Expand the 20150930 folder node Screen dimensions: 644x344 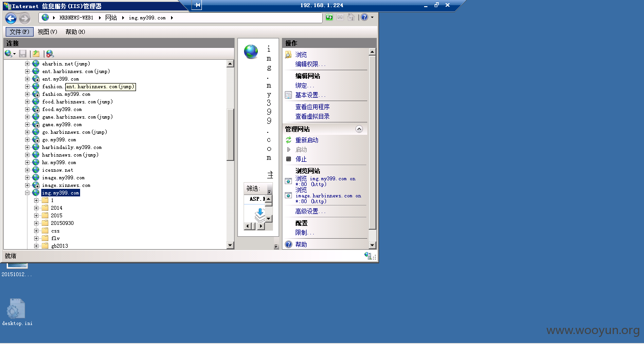click(x=36, y=223)
